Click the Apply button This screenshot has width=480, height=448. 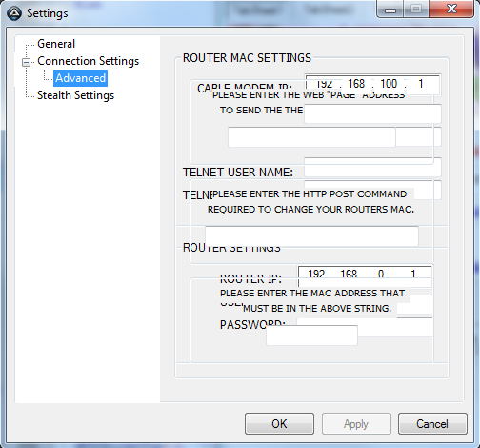point(356,423)
